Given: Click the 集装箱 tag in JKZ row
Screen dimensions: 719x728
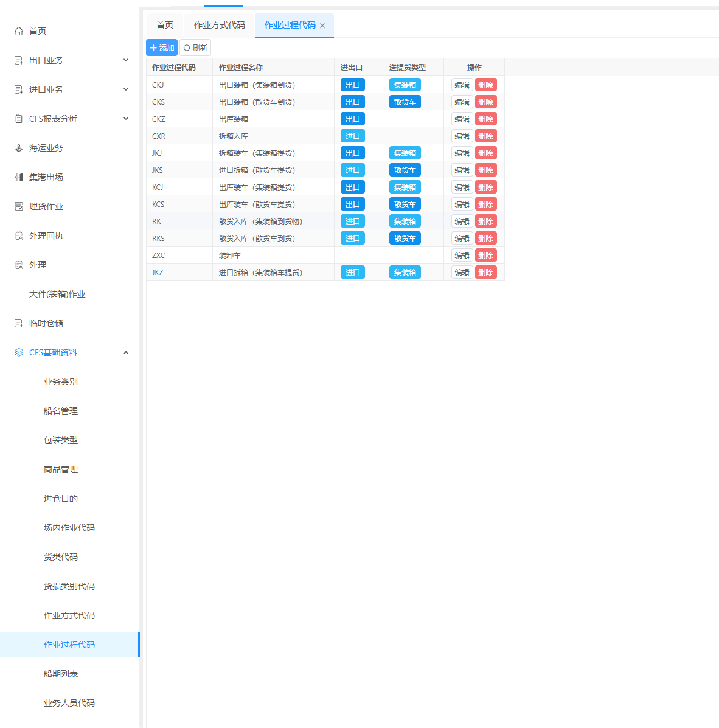Looking at the screenshot, I should coord(405,273).
